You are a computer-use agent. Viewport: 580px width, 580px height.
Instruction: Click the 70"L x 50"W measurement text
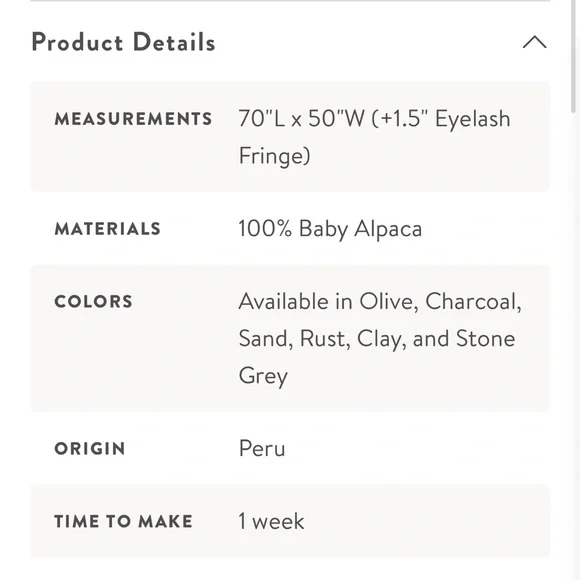tap(301, 119)
